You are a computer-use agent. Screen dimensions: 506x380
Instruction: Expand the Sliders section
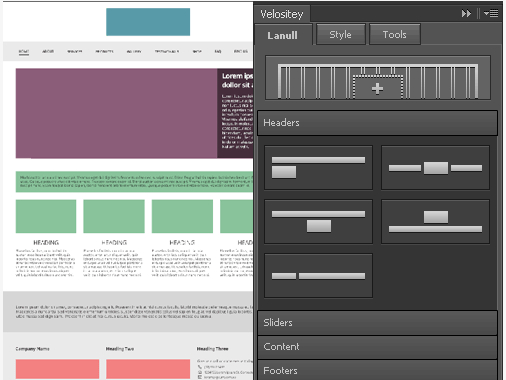pyautogui.click(x=377, y=323)
